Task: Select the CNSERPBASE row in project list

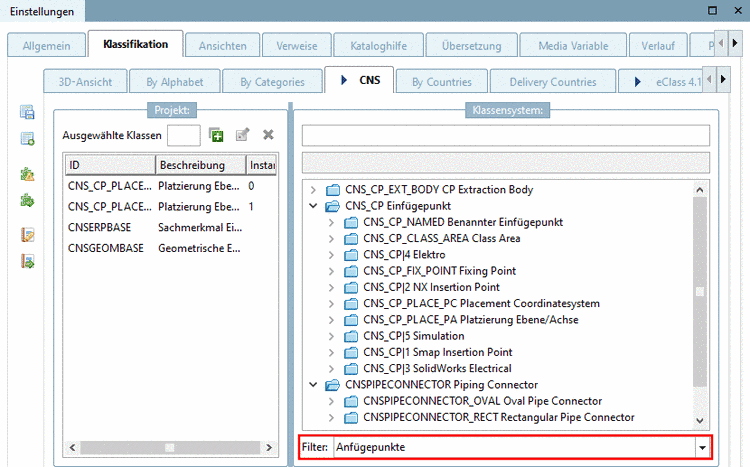Action: (171, 228)
